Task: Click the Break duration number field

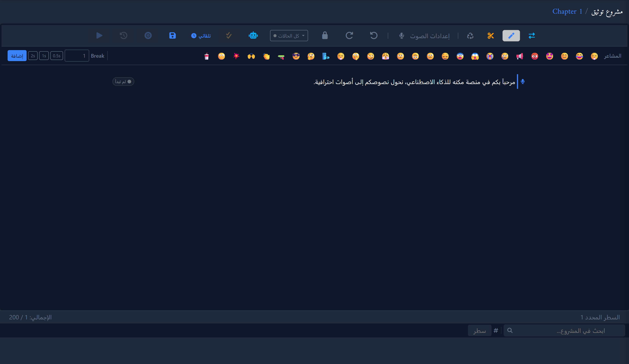Action: pyautogui.click(x=77, y=56)
